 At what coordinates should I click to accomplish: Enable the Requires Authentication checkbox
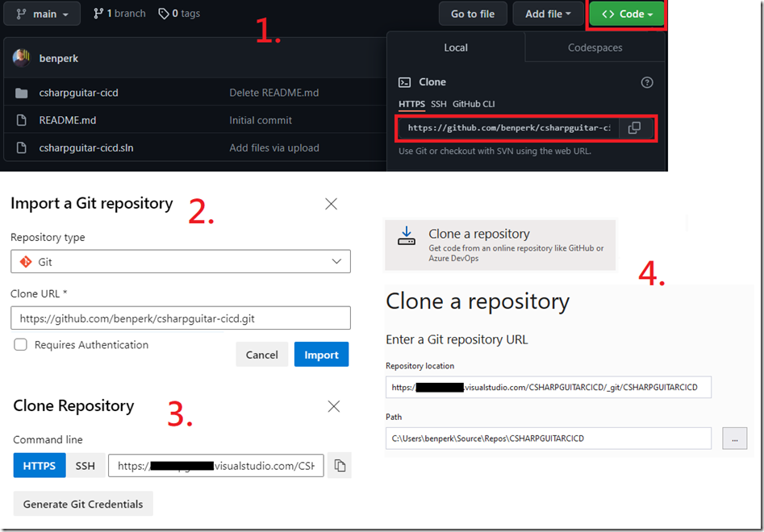tap(20, 345)
